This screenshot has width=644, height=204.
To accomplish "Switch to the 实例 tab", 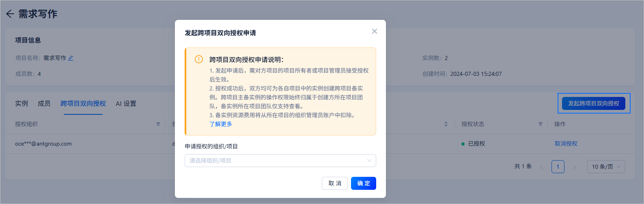I will coord(22,103).
